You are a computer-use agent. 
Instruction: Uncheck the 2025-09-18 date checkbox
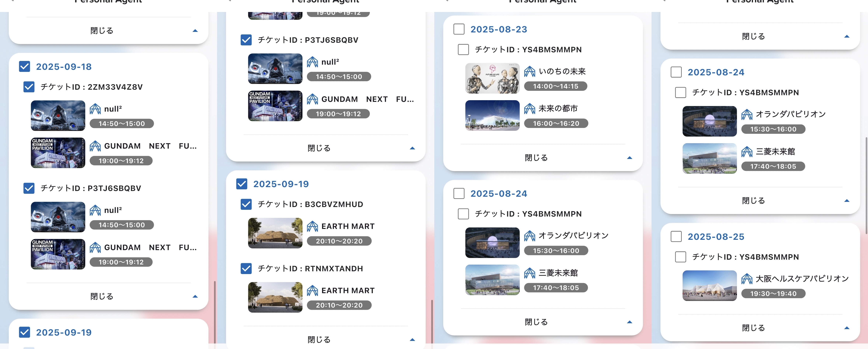click(x=25, y=67)
